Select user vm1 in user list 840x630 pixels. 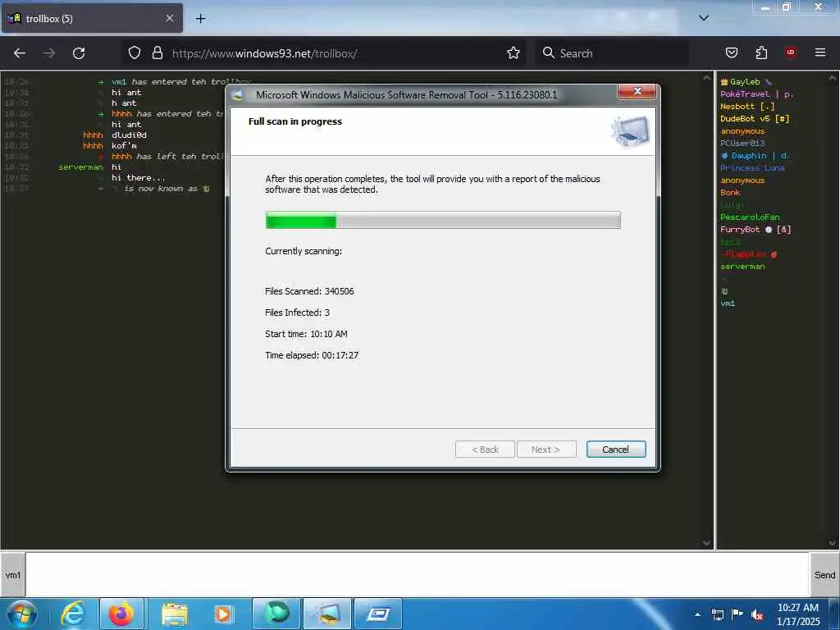point(728,304)
